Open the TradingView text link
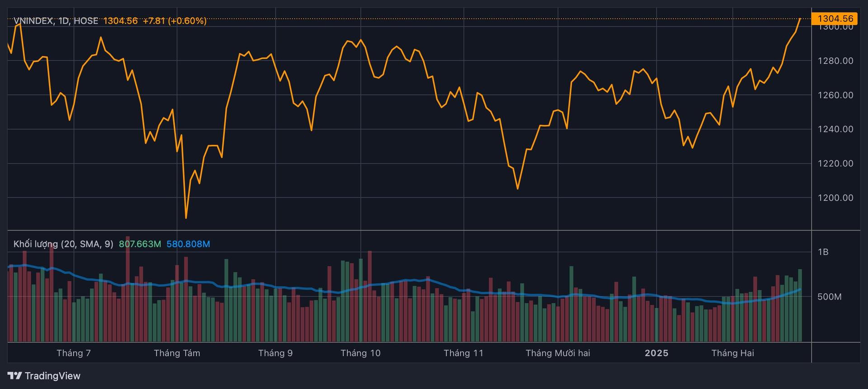868x389 pixels. (x=52, y=376)
